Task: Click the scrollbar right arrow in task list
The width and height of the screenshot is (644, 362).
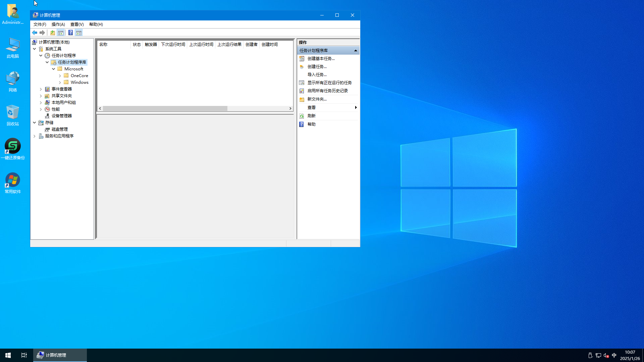Action: pos(290,109)
